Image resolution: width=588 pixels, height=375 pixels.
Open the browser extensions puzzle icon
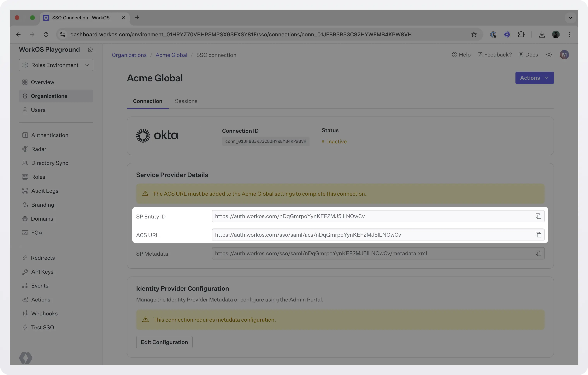(x=521, y=34)
